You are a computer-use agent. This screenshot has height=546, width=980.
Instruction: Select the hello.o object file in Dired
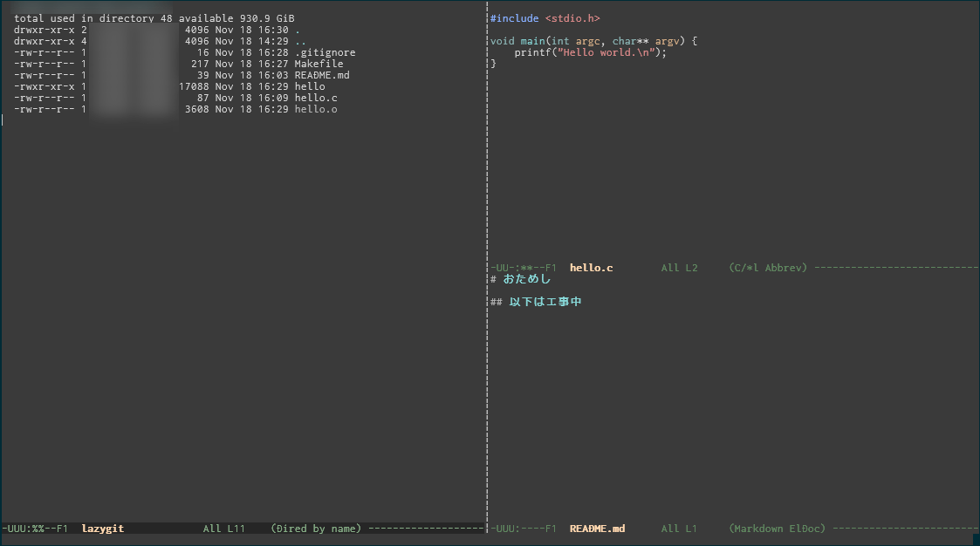point(315,109)
